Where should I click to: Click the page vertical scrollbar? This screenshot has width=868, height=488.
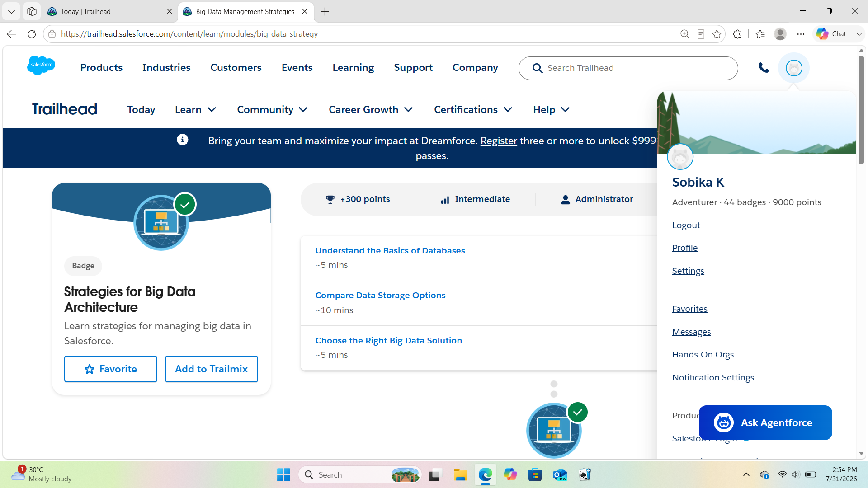tap(861, 110)
